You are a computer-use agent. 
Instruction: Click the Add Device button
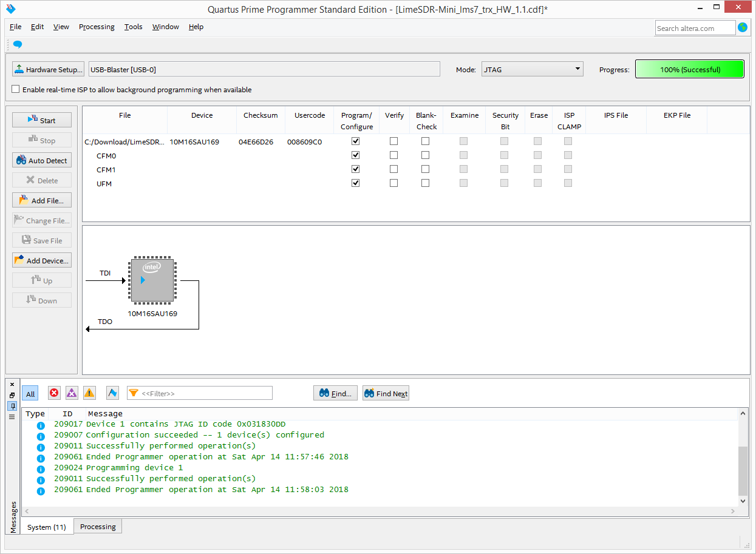click(42, 260)
